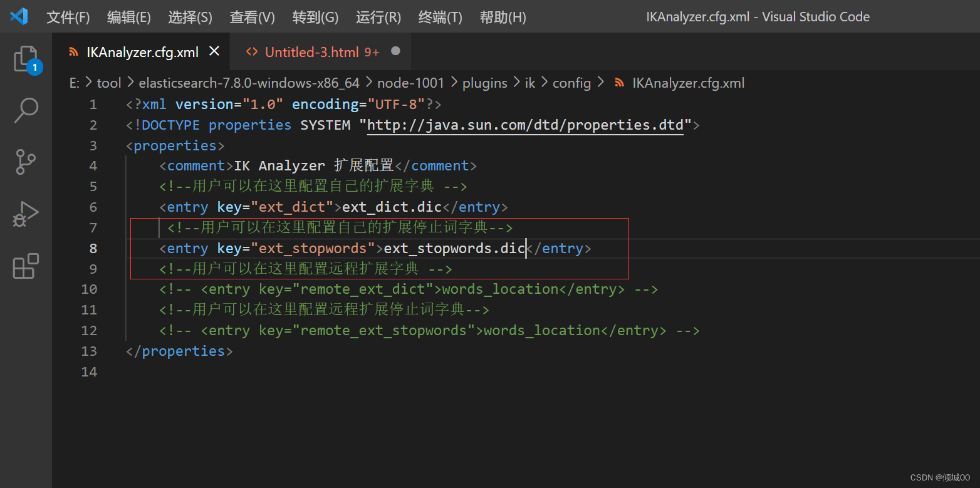Click the plugins breadcrumb segment

point(485,83)
